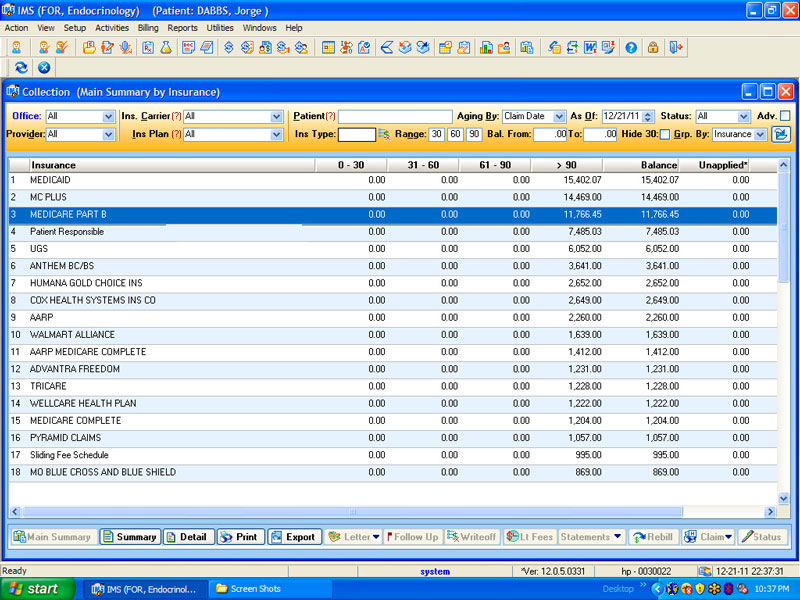Click the Summary button
The image size is (800, 600).
coord(130,537)
